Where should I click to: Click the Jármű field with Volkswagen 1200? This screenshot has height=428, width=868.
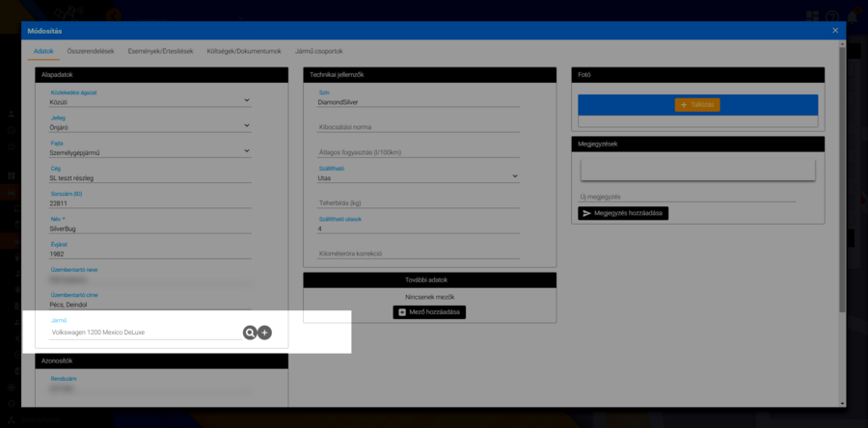(x=145, y=333)
